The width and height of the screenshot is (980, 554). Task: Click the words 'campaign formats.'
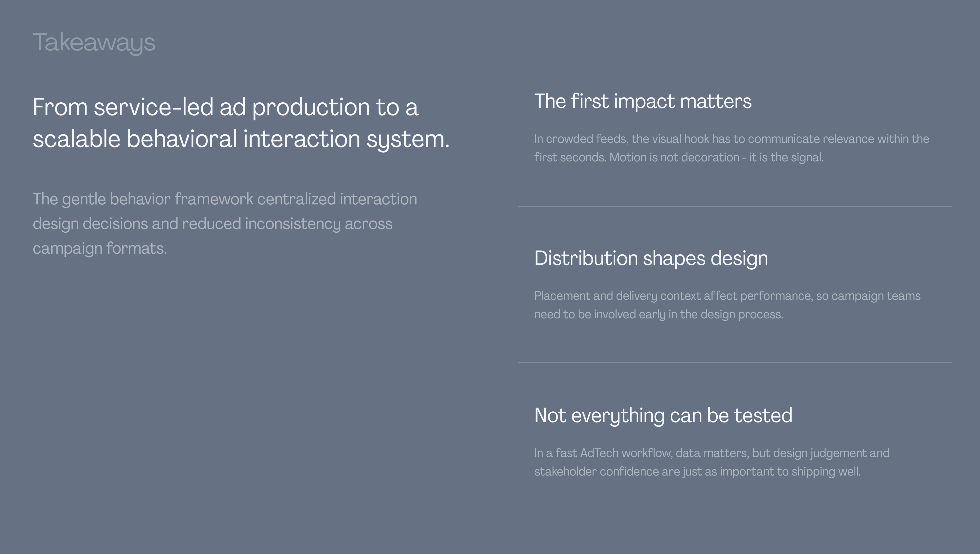click(100, 249)
